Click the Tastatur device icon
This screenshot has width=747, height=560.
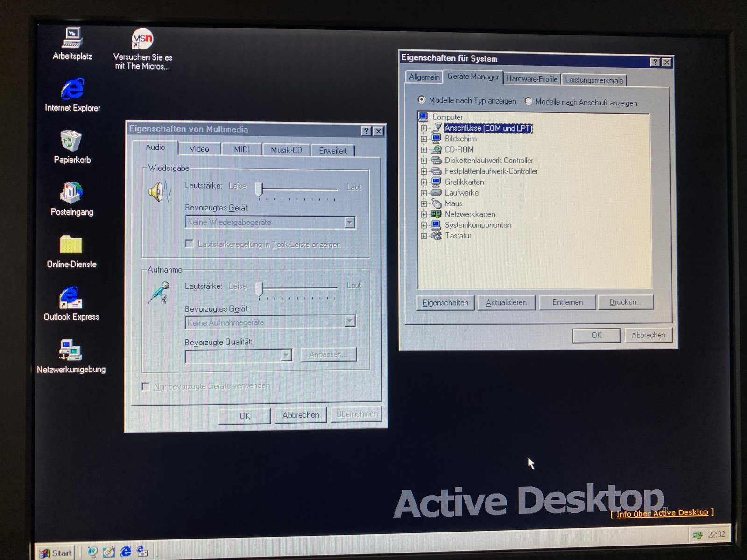[x=436, y=236]
